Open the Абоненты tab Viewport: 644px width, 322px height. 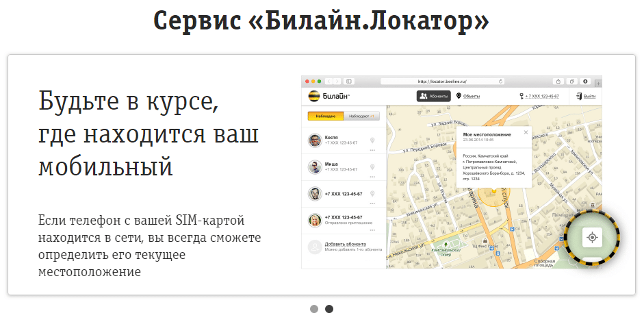(434, 96)
